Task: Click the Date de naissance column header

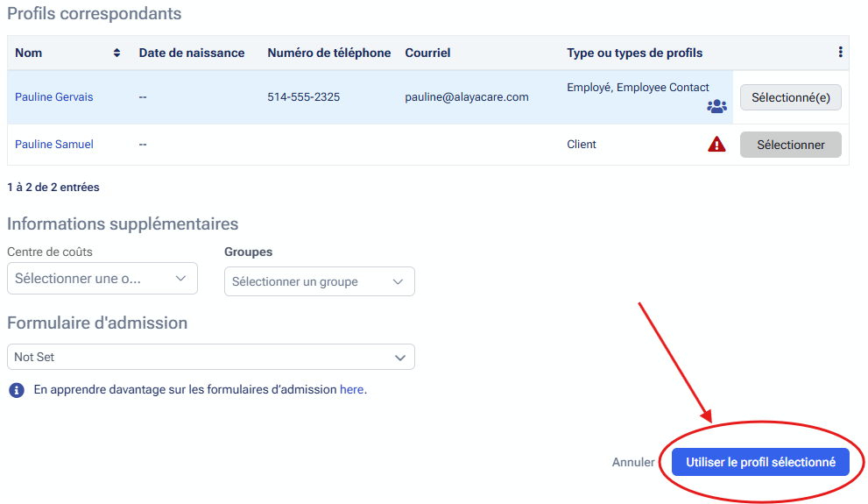Action: tap(192, 53)
